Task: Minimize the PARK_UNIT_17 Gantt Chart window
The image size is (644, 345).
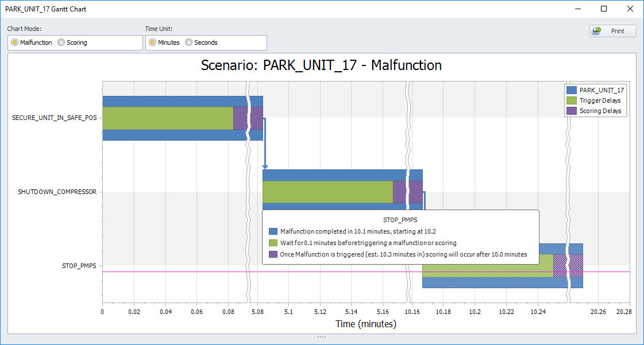Action: click(x=577, y=9)
